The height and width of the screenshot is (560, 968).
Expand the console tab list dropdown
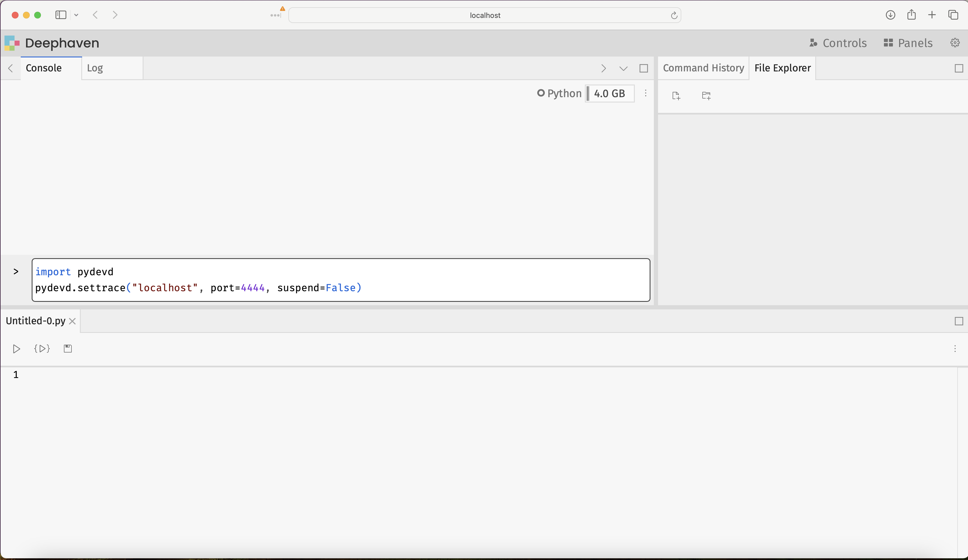[623, 68]
